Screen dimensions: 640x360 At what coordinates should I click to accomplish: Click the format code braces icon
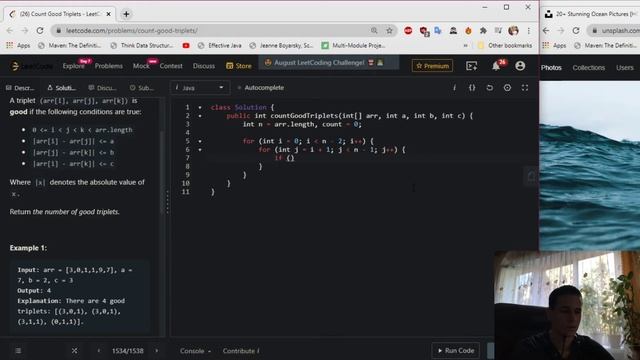coord(472,88)
